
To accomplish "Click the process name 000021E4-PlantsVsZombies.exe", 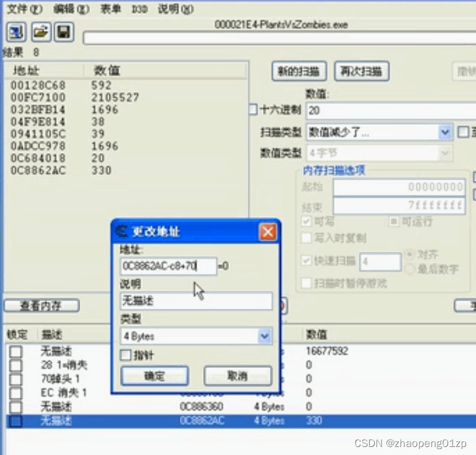I will pyautogui.click(x=281, y=25).
